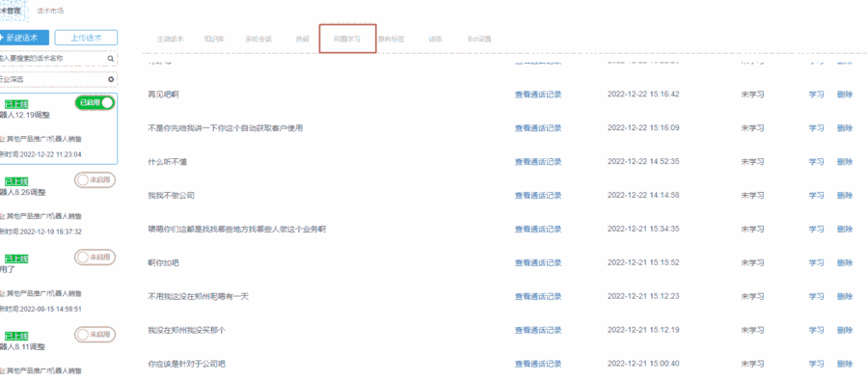
Task: Click the clear icon in the 行业筛选 filter
Action: [111, 80]
